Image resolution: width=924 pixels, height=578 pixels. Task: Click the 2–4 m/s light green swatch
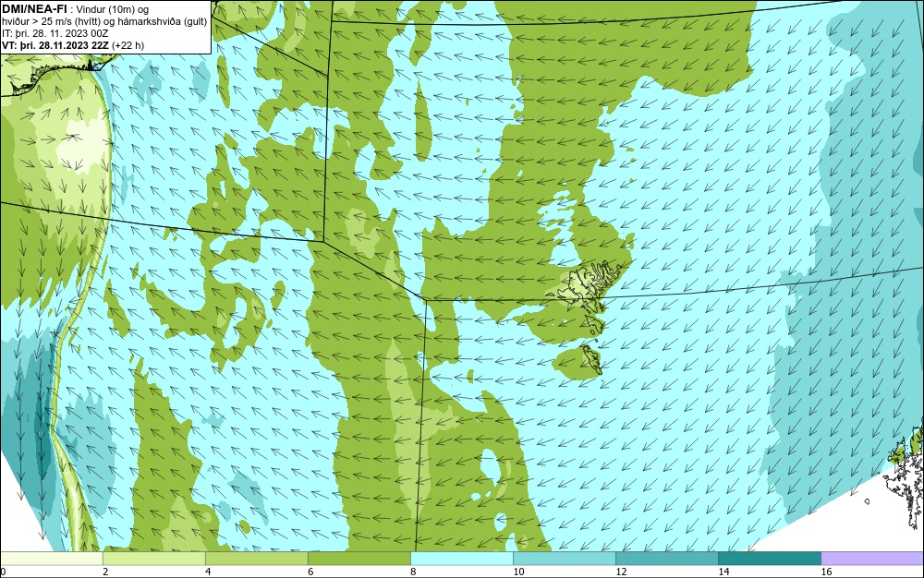pyautogui.click(x=153, y=559)
